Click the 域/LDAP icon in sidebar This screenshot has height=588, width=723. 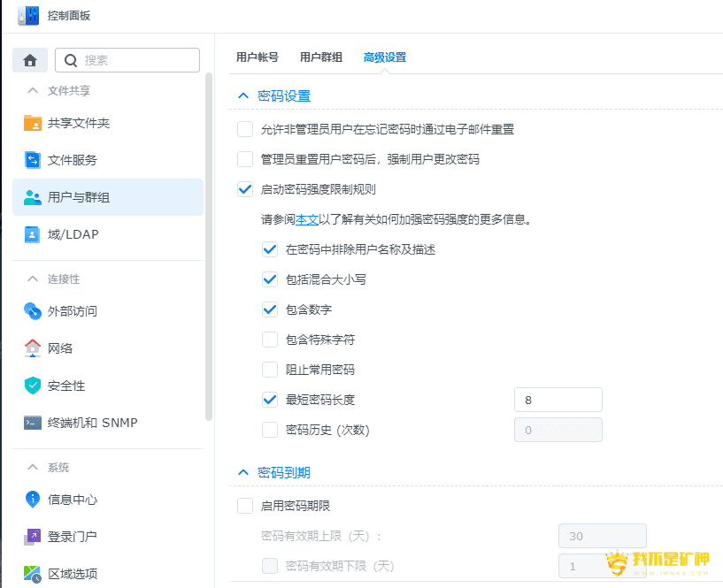point(33,234)
